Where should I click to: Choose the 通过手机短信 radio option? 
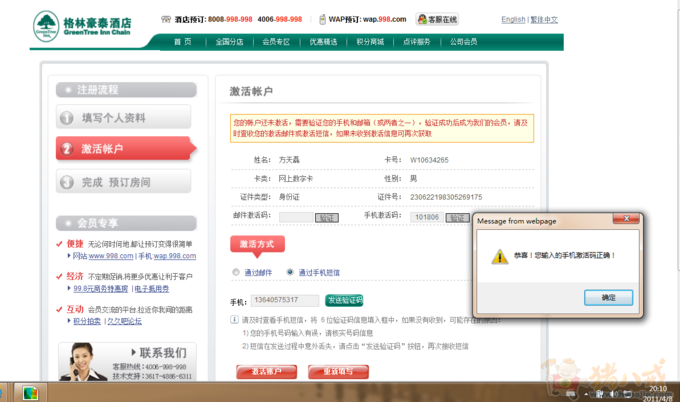(x=290, y=272)
